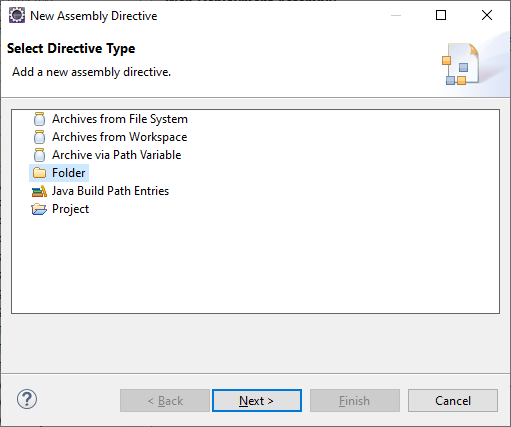Click the yellow Folder directive icon

pyautogui.click(x=39, y=173)
